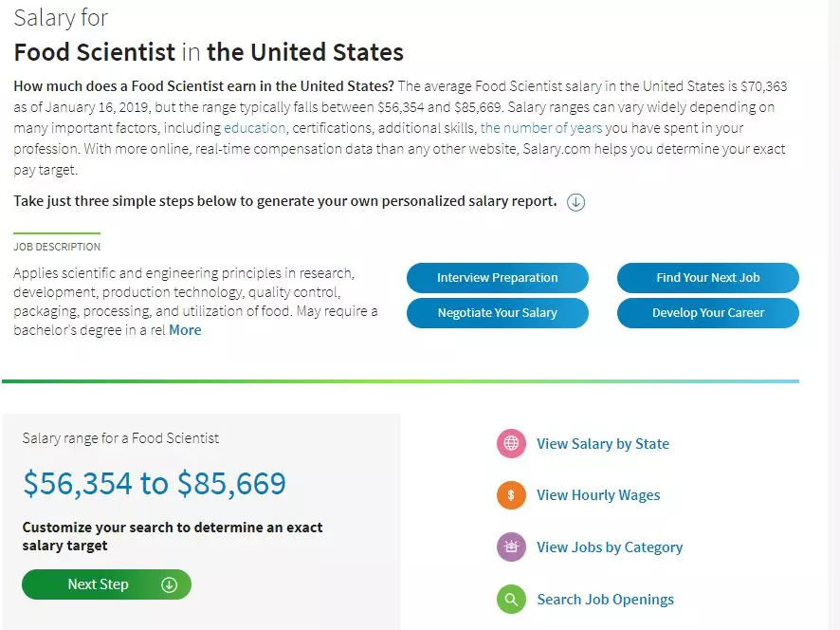Browse View Jobs by Category link
The height and width of the screenshot is (630, 840).
(610, 547)
